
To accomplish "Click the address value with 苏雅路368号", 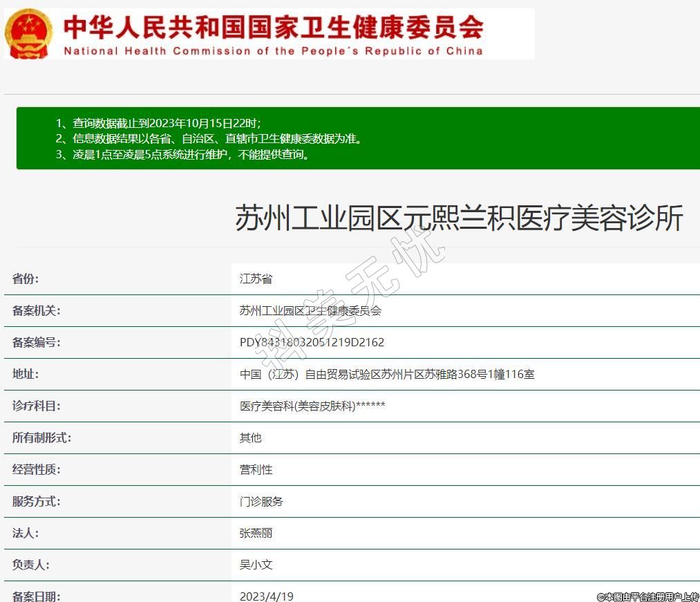I will coord(387,374).
